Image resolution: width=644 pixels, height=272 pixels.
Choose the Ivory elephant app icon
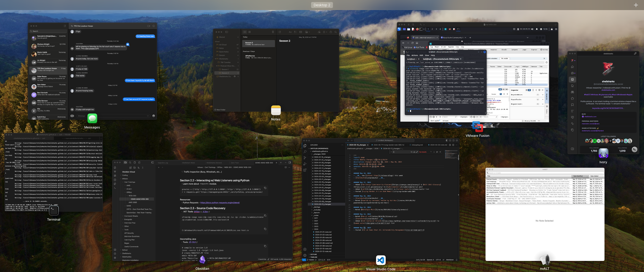click(x=603, y=153)
